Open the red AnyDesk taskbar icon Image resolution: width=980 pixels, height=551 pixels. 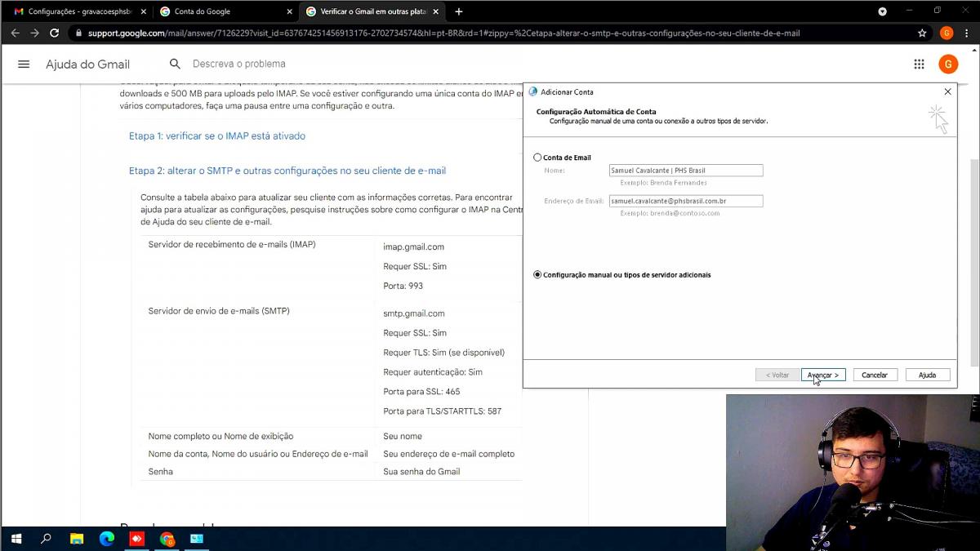click(136, 539)
